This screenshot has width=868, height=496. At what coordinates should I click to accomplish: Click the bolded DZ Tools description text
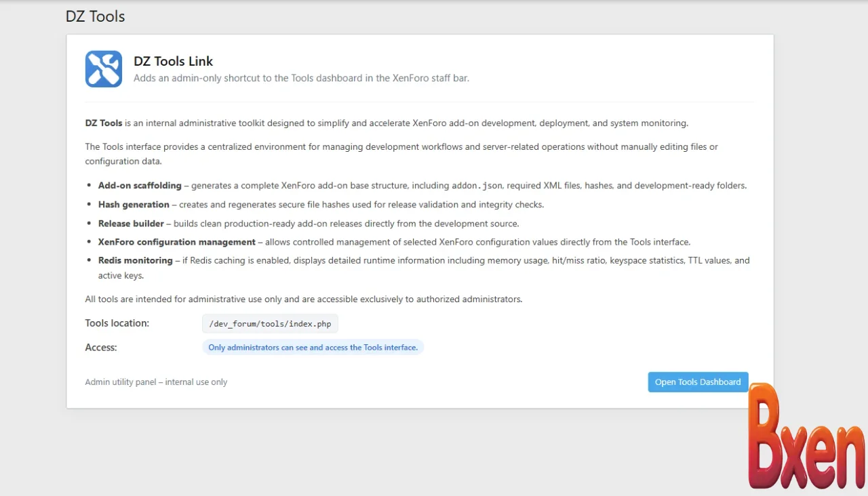[x=103, y=123]
